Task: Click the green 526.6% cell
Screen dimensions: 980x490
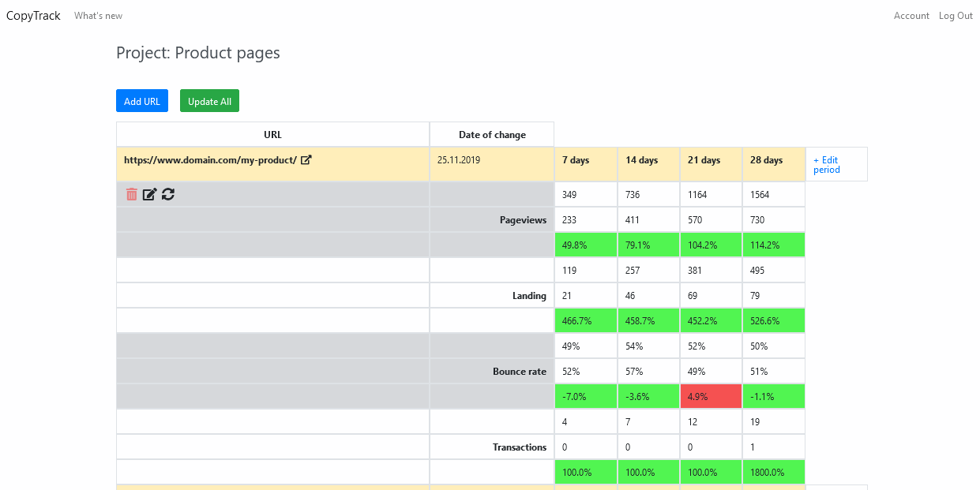Action: (x=774, y=320)
